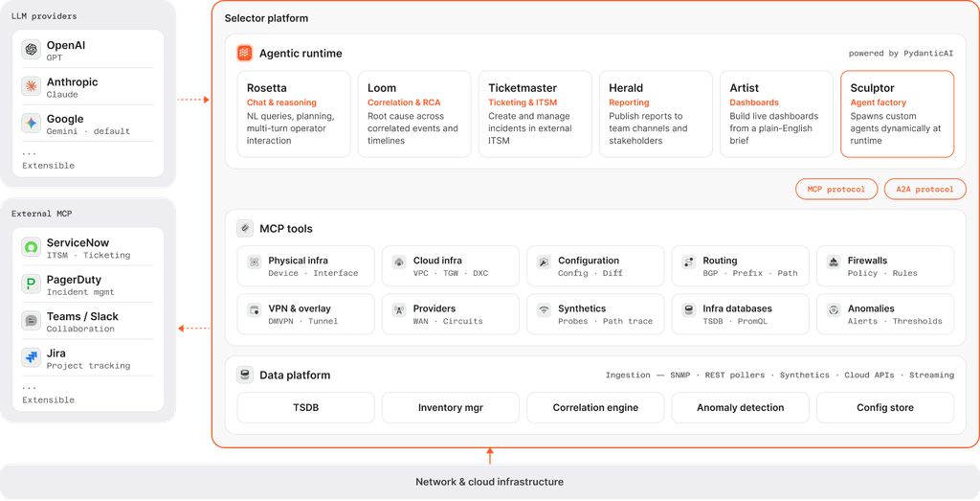Click the Anthropic Claude icon

click(32, 86)
